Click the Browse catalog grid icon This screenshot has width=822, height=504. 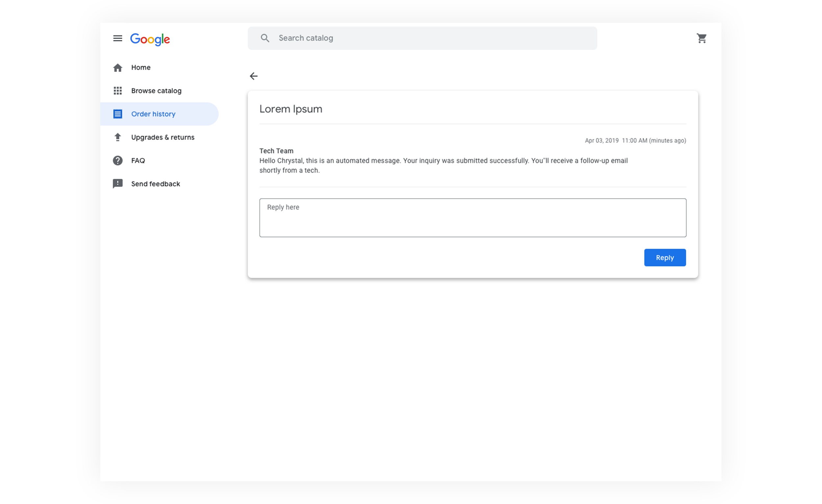(117, 91)
